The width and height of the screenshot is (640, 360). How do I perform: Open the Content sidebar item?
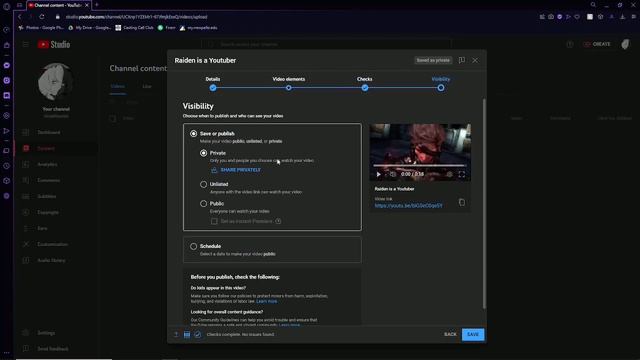56,148
